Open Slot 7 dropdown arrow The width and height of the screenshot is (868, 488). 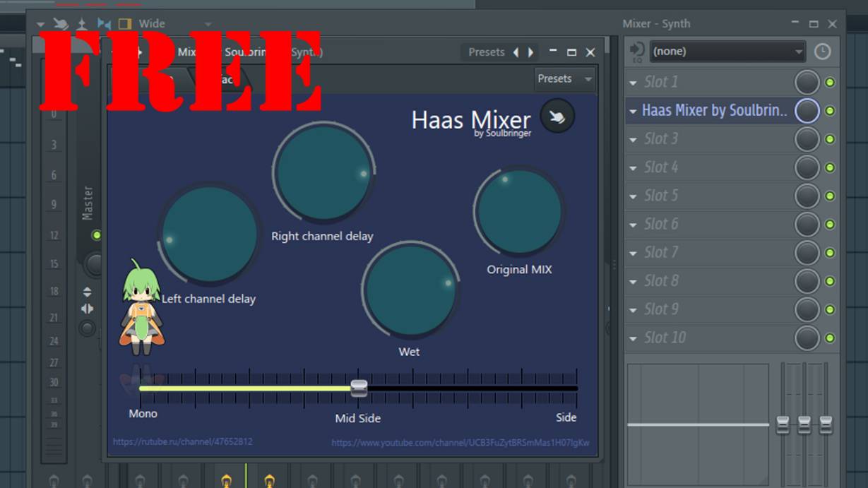(x=633, y=253)
